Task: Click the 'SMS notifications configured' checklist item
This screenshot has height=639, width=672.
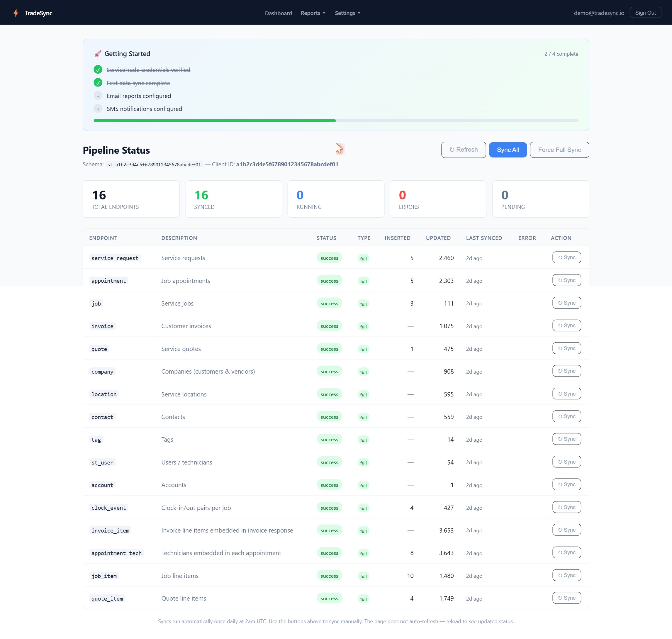Action: tap(144, 109)
